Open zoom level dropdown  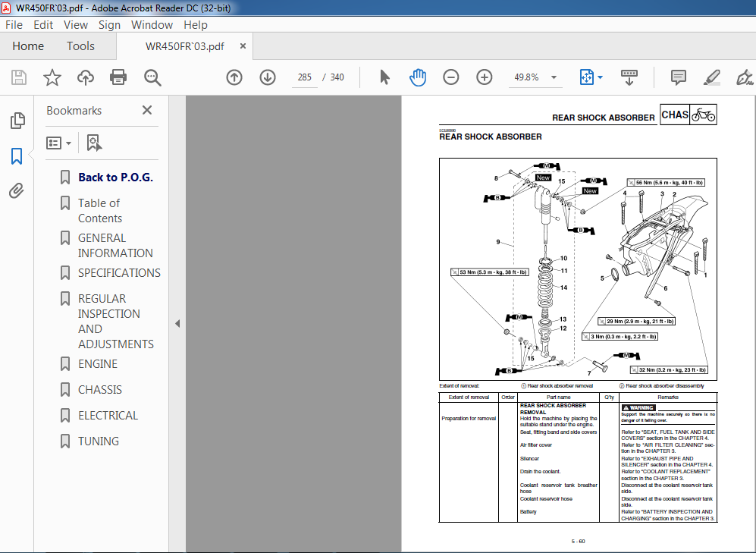click(x=554, y=77)
